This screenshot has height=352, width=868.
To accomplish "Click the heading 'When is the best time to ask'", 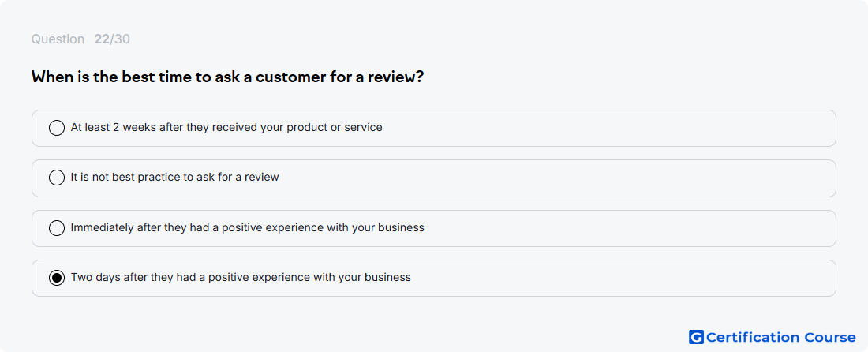I will tap(134, 77).
